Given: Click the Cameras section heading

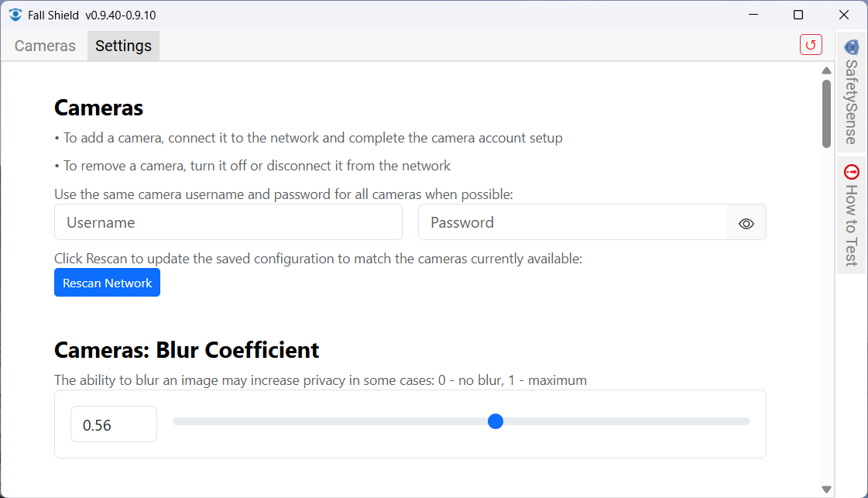Looking at the screenshot, I should [x=98, y=108].
